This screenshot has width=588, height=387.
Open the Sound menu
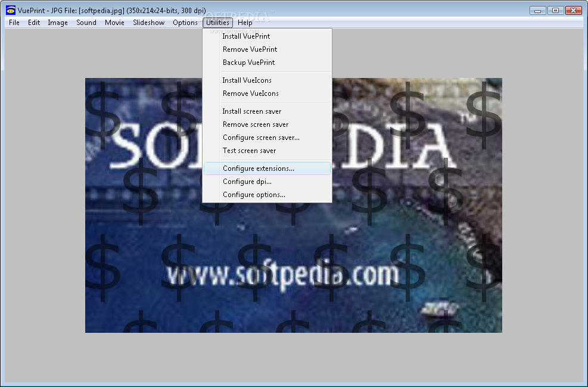pos(86,23)
